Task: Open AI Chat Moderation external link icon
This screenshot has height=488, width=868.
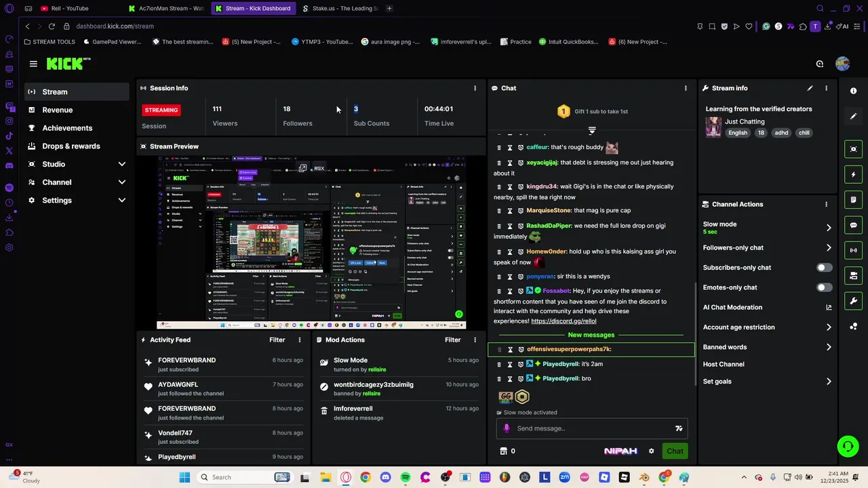Action: (x=829, y=307)
